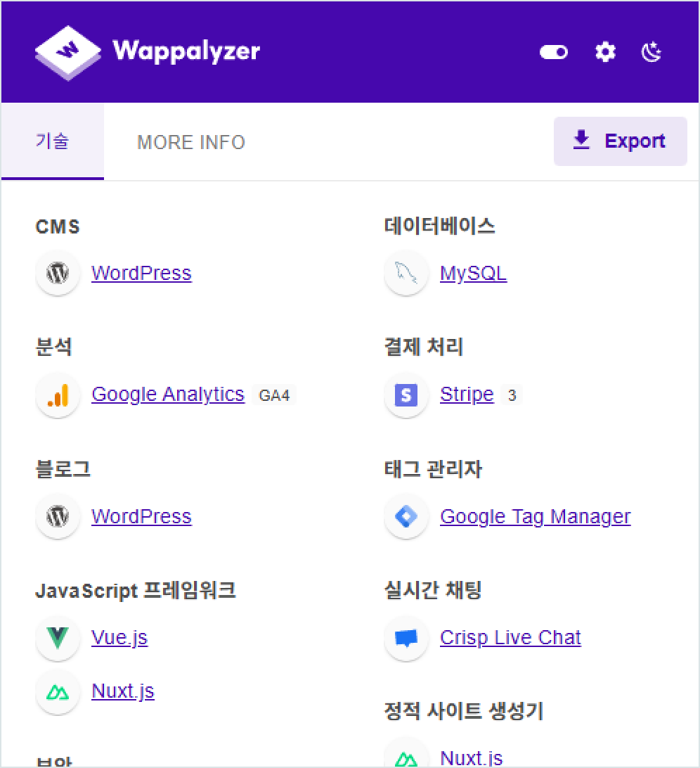The image size is (700, 768).
Task: Switch to dark mode moon icon
Action: pyautogui.click(x=652, y=52)
